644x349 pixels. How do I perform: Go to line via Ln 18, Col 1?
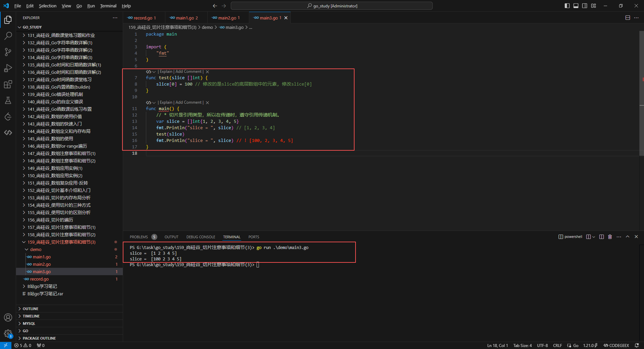[497, 345]
